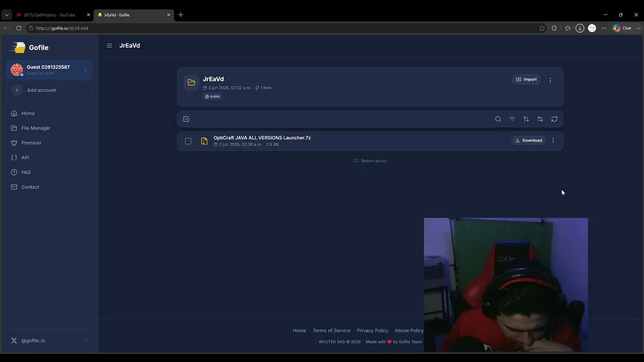The width and height of the screenshot is (644, 362).
Task: Click the Import button
Action: 526,79
